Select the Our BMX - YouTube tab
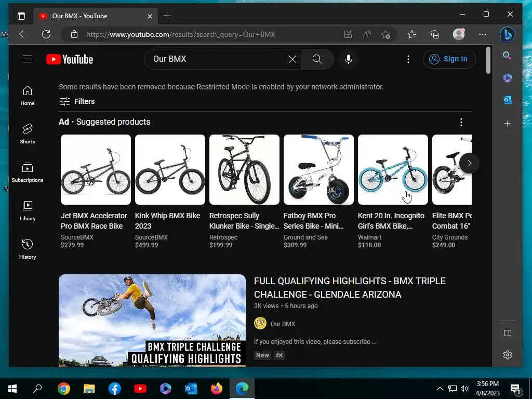 [x=96, y=16]
